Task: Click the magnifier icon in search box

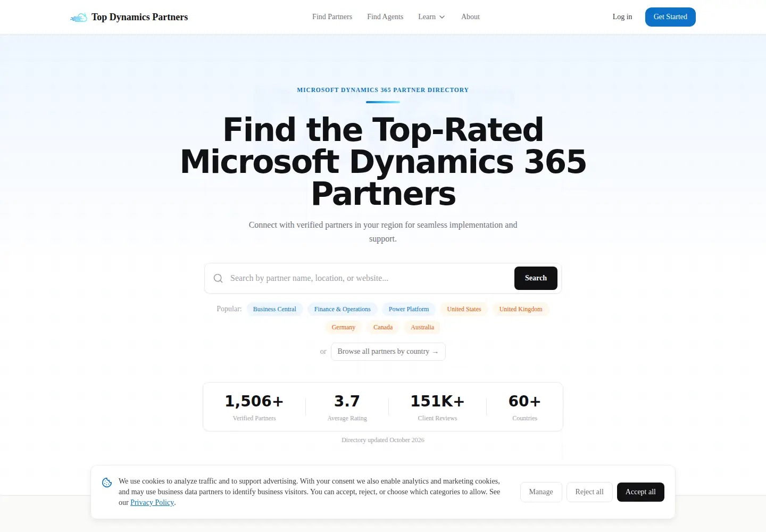Action: (218, 278)
